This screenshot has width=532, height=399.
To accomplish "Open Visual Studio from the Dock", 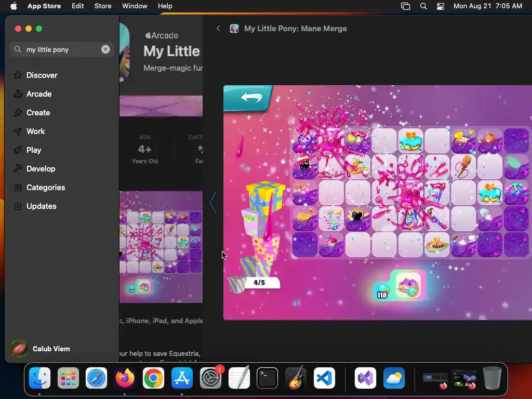I will click(x=365, y=378).
